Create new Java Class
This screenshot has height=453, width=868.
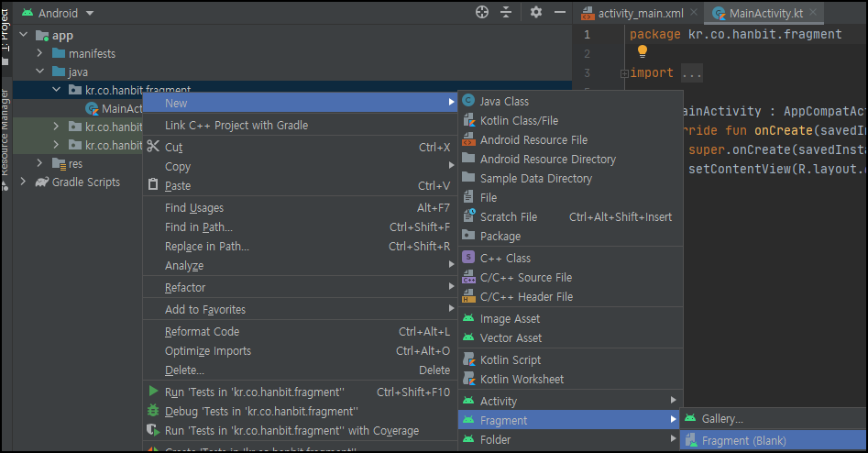(x=570, y=102)
